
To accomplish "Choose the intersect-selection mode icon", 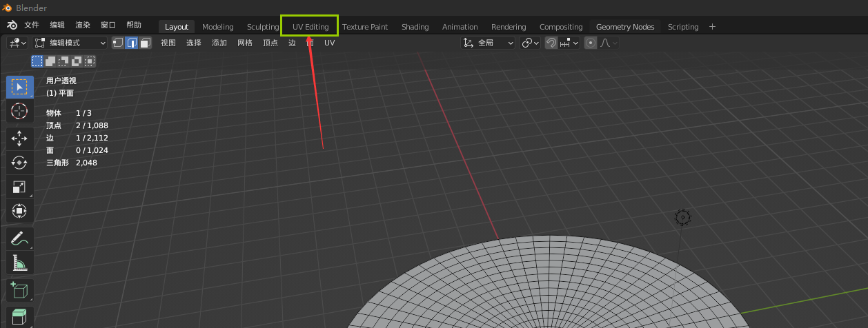I will 90,61.
